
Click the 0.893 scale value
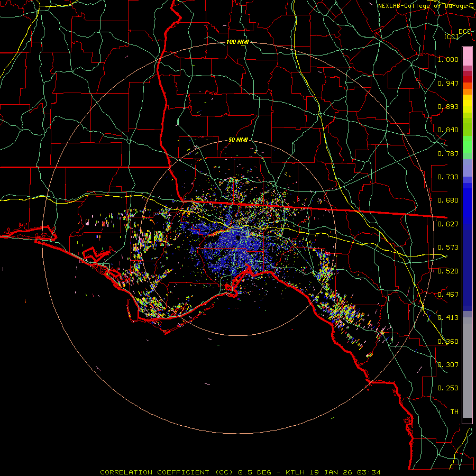click(x=448, y=106)
